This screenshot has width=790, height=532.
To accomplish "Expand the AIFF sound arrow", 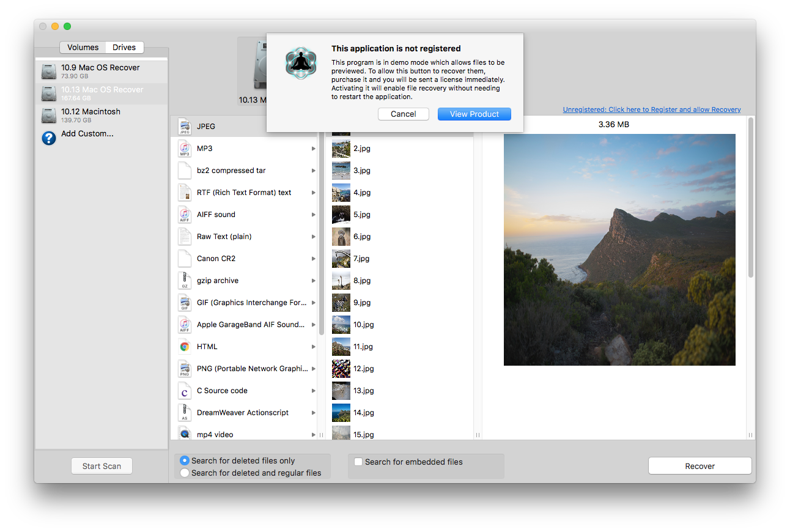I will pos(314,215).
